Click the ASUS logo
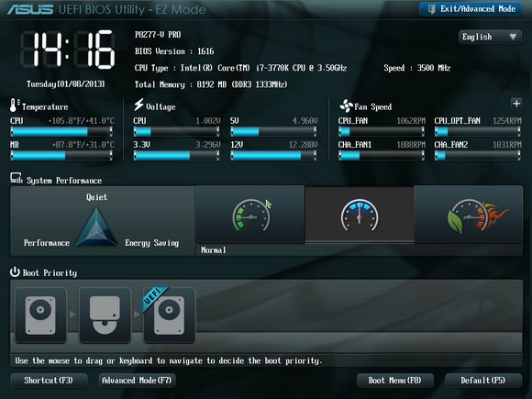The height and width of the screenshot is (399, 532). coord(30,9)
